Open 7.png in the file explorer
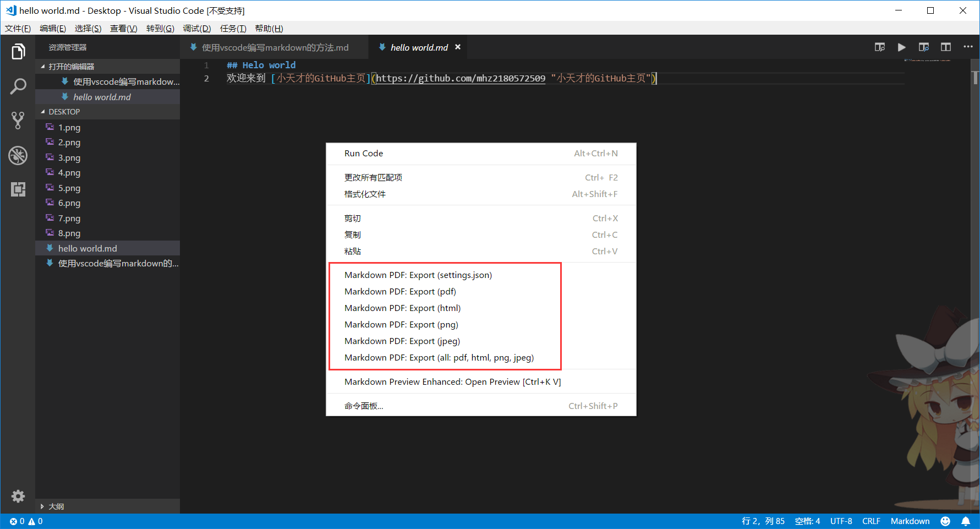 coord(107,219)
